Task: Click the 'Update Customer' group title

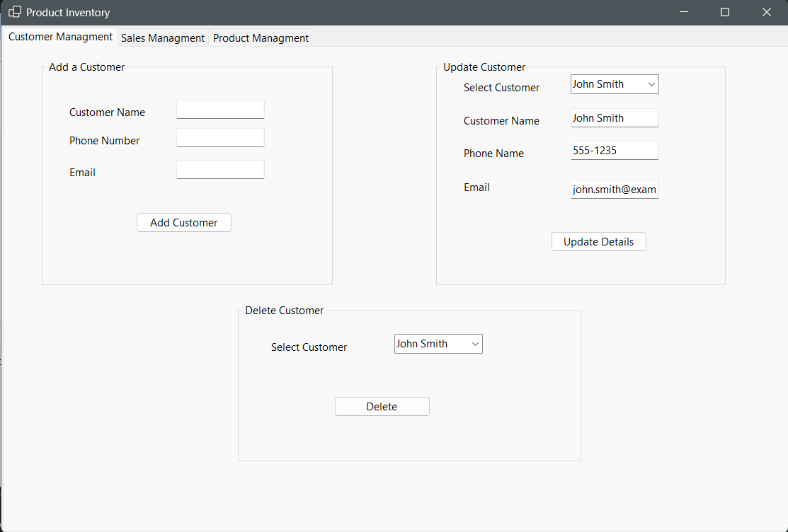Action: tap(484, 67)
